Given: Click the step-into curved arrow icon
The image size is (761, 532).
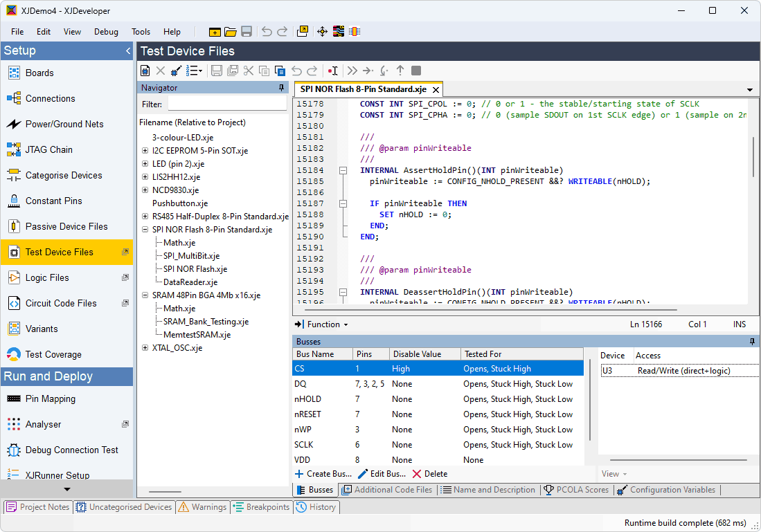Looking at the screenshot, I should tap(384, 71).
